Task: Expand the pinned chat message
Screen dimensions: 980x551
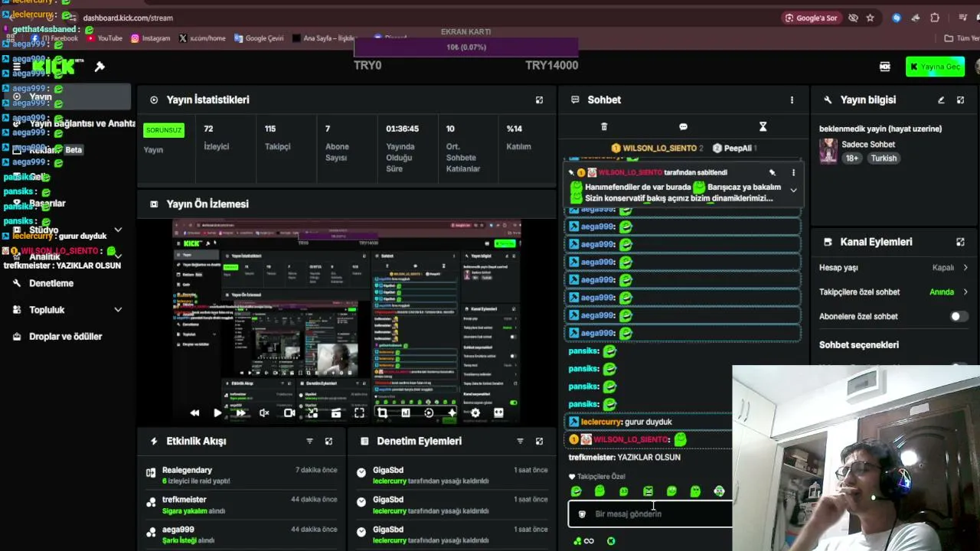Action: tap(793, 190)
